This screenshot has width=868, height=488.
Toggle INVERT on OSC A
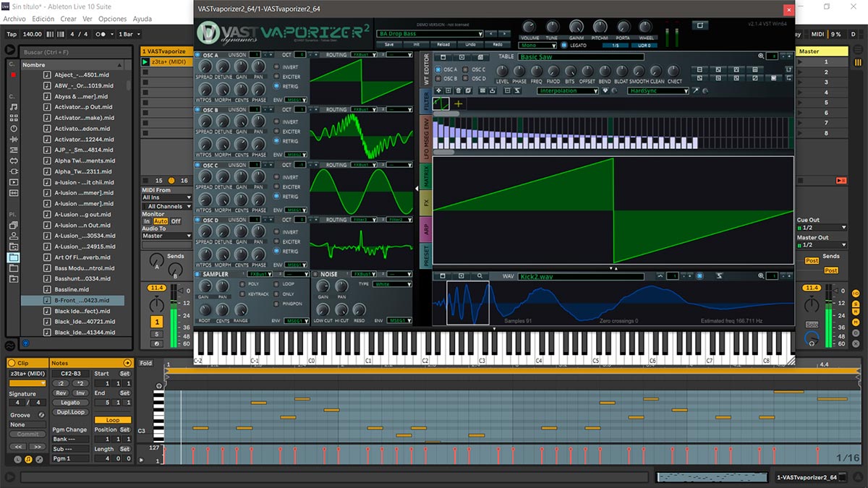click(x=276, y=67)
